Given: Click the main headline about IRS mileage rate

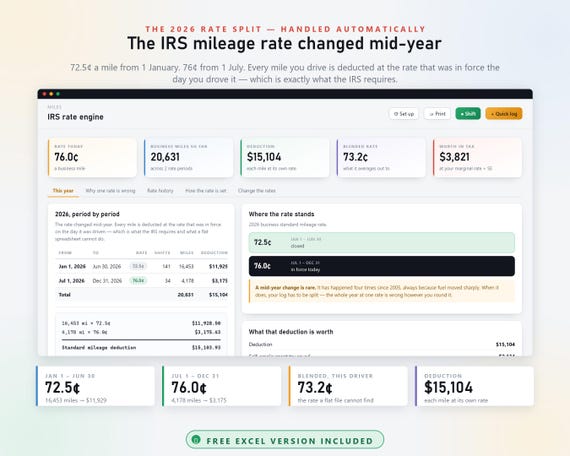Looking at the screenshot, I should (285, 43).
